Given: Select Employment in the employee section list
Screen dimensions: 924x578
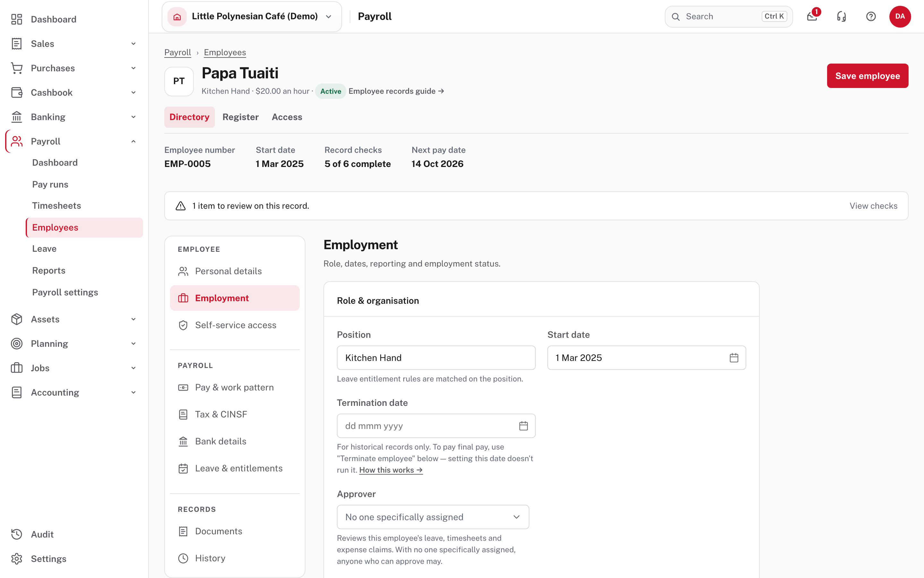Looking at the screenshot, I should pyautogui.click(x=235, y=298).
